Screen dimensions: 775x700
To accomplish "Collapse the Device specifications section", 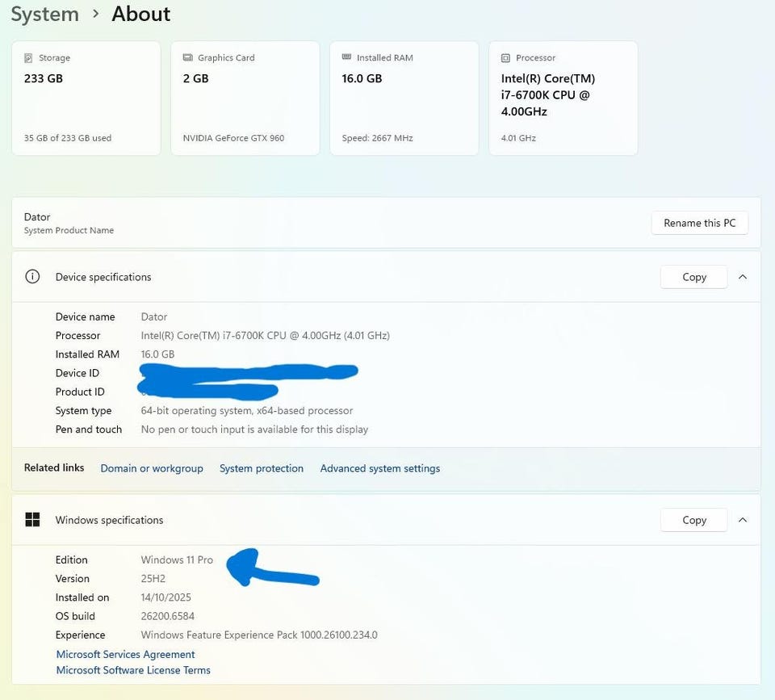I will tap(743, 277).
